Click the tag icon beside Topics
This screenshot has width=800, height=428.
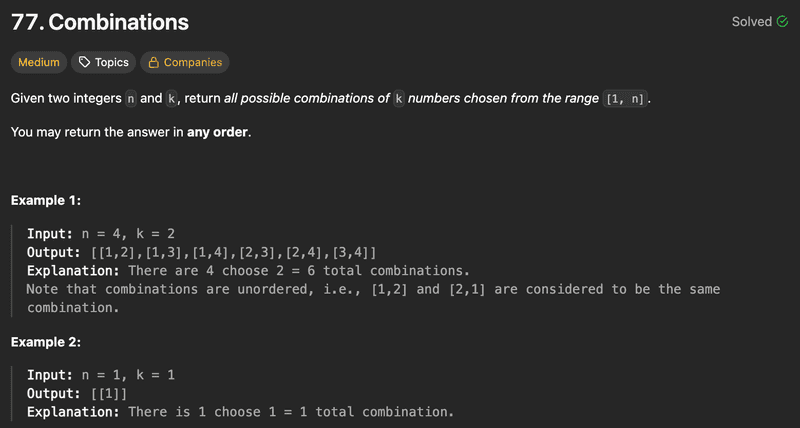click(x=85, y=62)
